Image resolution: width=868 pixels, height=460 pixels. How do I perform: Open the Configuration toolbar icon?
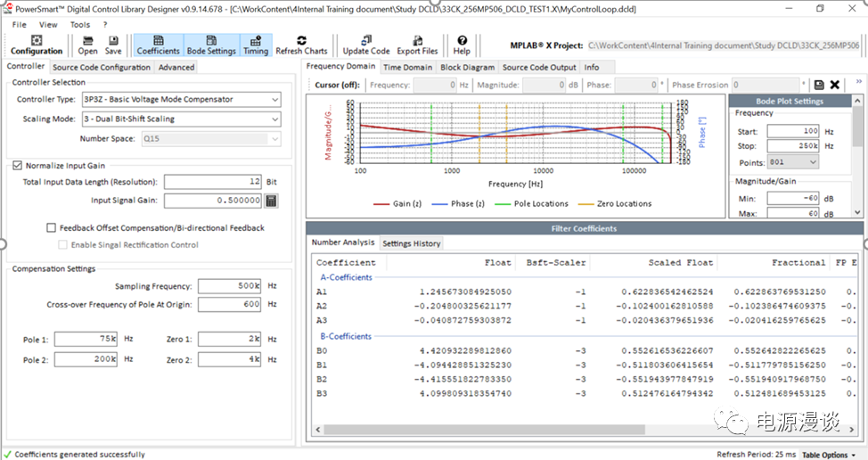click(x=37, y=45)
